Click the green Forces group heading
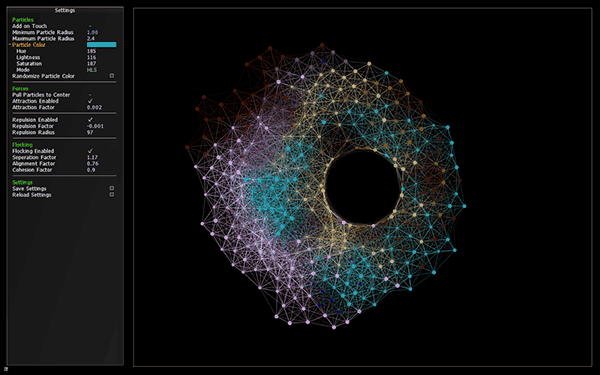The width and height of the screenshot is (600, 375). [20, 88]
